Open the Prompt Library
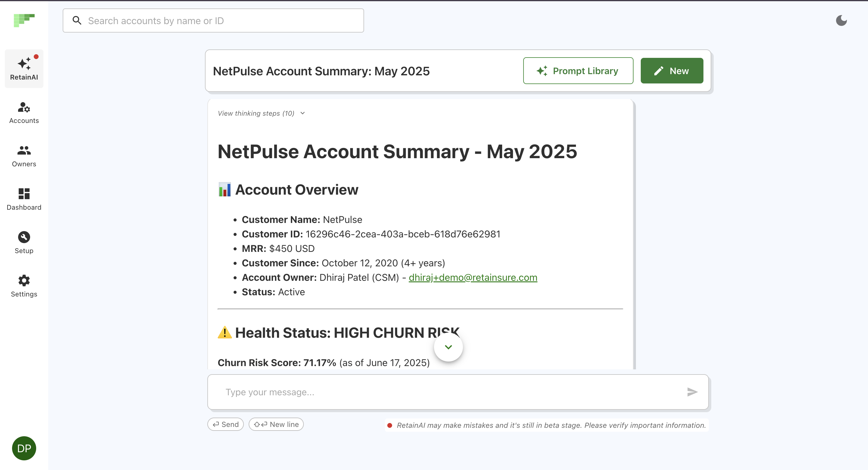868x470 pixels. pos(578,71)
